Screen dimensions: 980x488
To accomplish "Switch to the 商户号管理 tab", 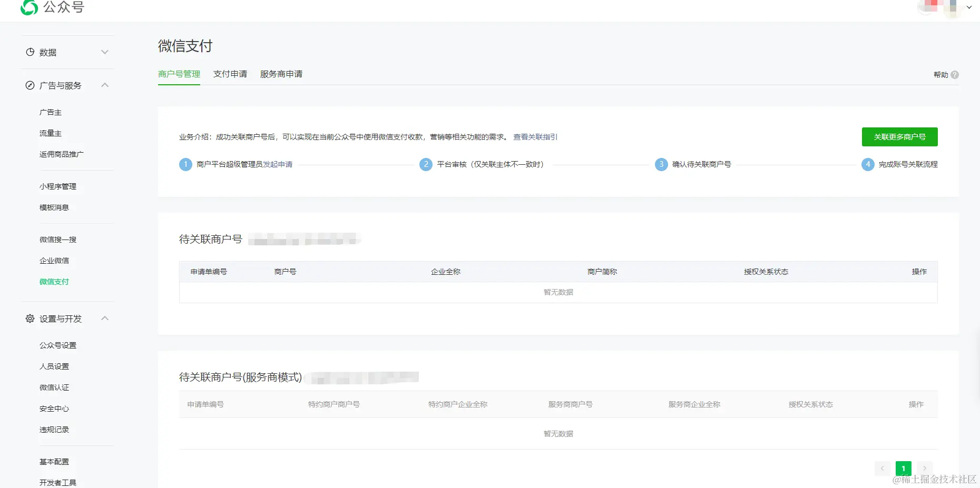I will [179, 74].
